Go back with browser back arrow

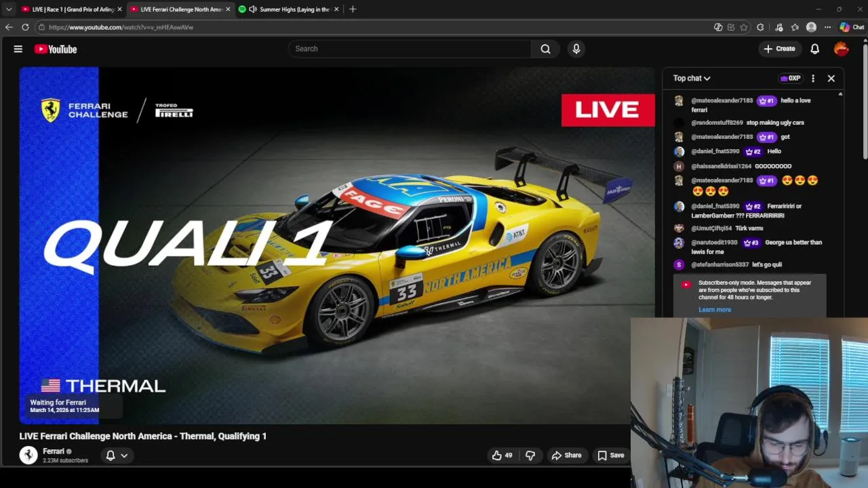(x=9, y=27)
